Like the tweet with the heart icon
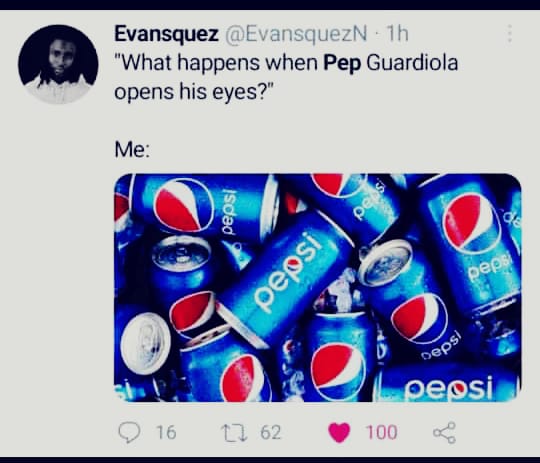540x463 pixels. 339,433
